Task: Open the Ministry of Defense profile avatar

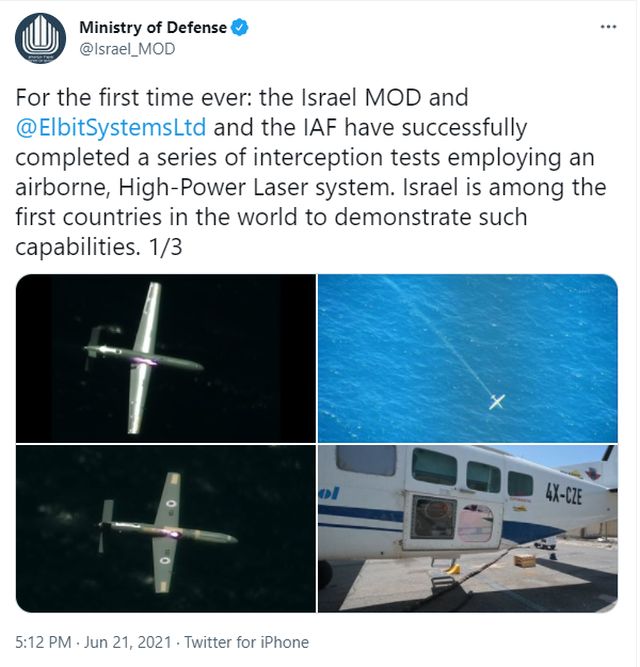Action: click(x=40, y=38)
